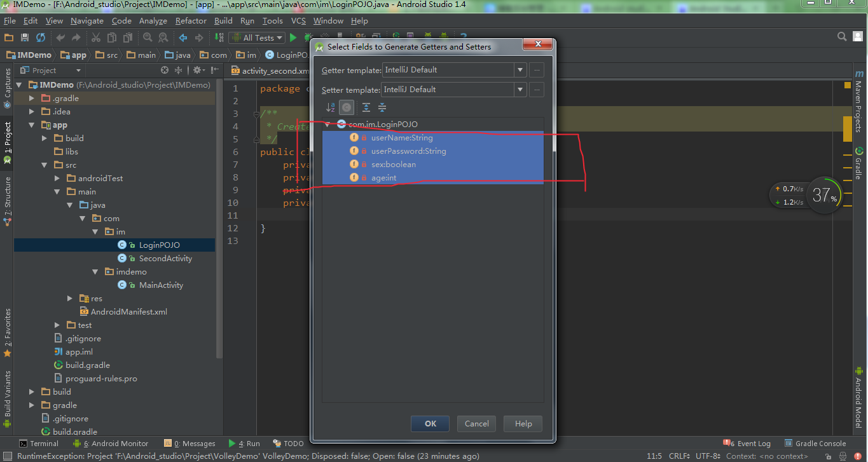Click the sort alphabetically icon in dialog
The height and width of the screenshot is (462, 868).
[330, 107]
